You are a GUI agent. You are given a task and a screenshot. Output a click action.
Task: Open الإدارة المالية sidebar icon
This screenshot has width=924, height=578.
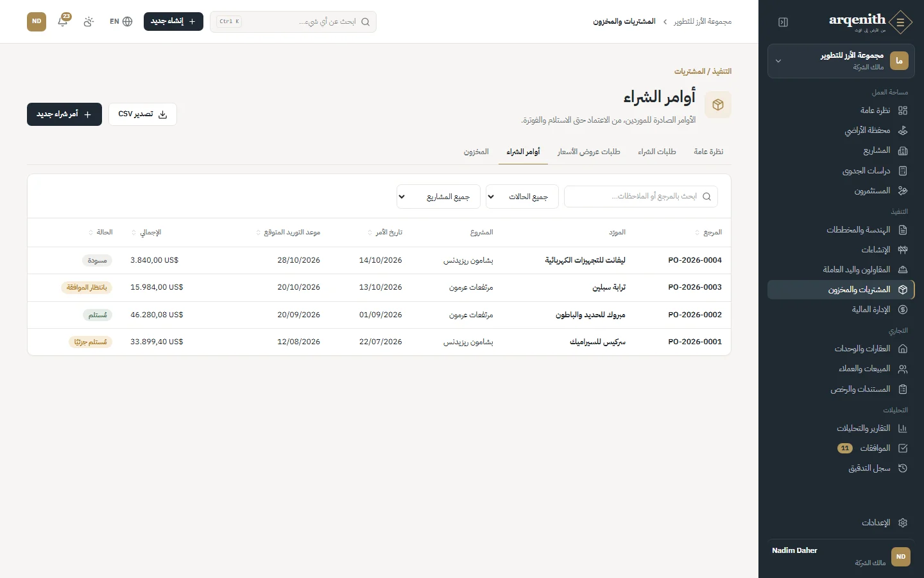pyautogui.click(x=903, y=310)
